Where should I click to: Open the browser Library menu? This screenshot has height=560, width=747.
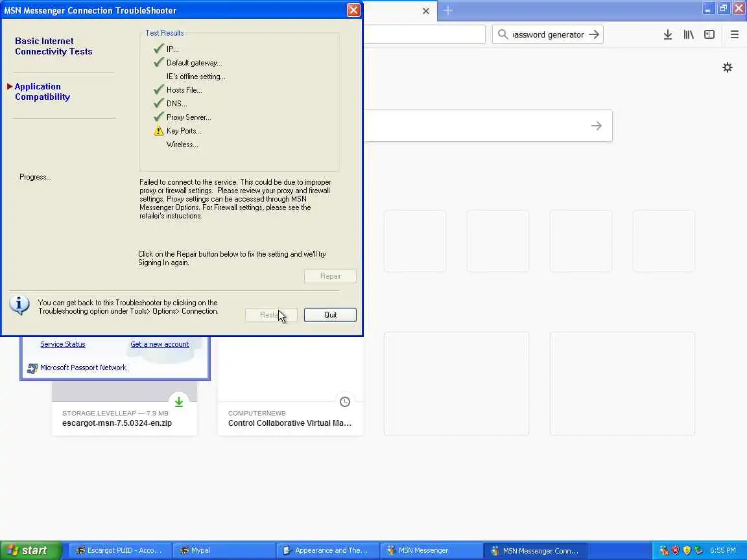pos(689,34)
